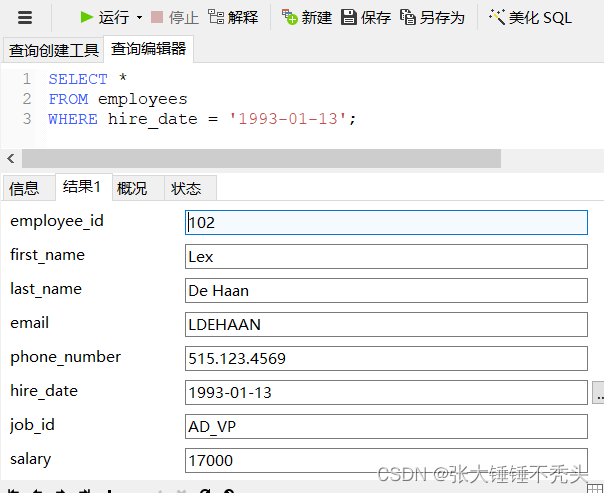The height and width of the screenshot is (493, 604).
Task: Click the last_name field showing De Haan
Action: (386, 290)
